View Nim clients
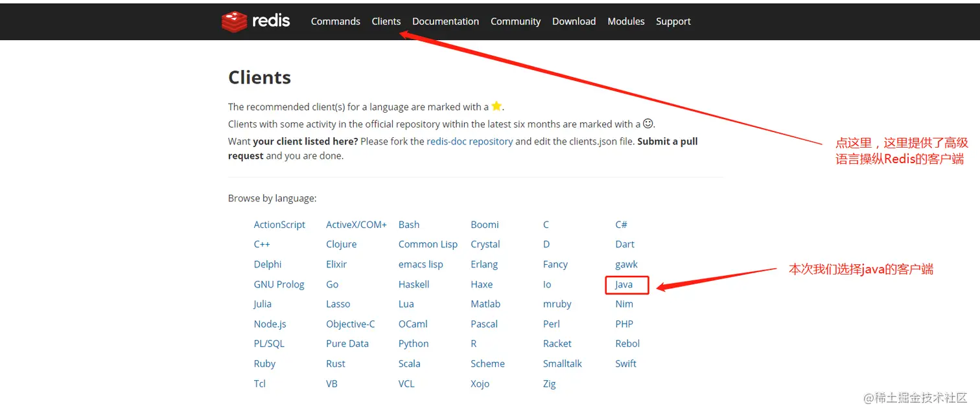This screenshot has width=980, height=417. [624, 304]
